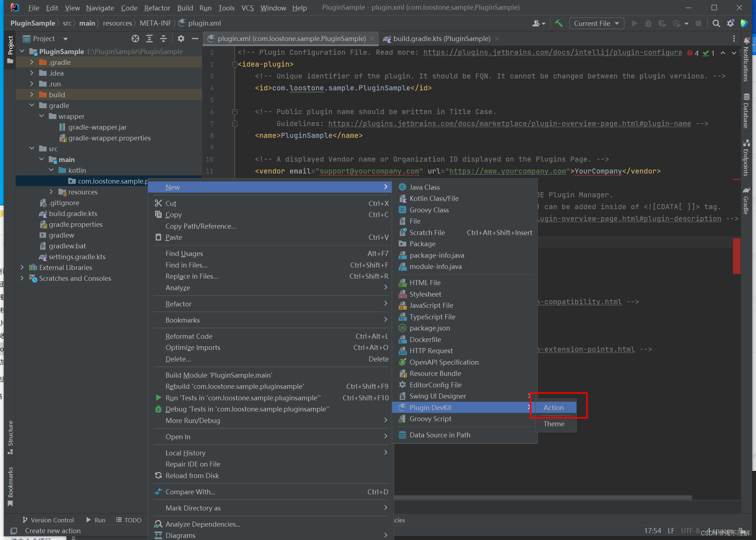Click the editor horizontal scrollbar
756x540 pixels.
543,498
